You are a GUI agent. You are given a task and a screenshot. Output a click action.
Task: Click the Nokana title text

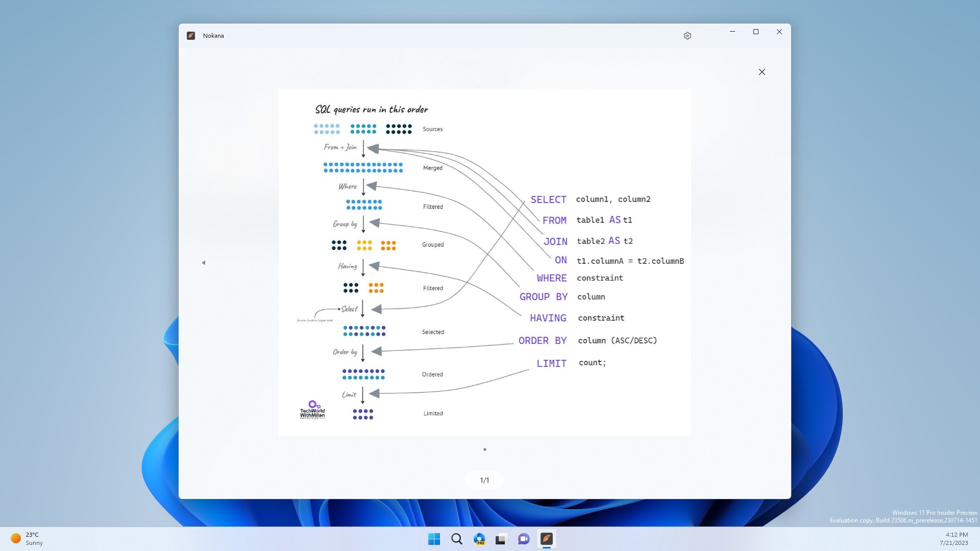[213, 36]
